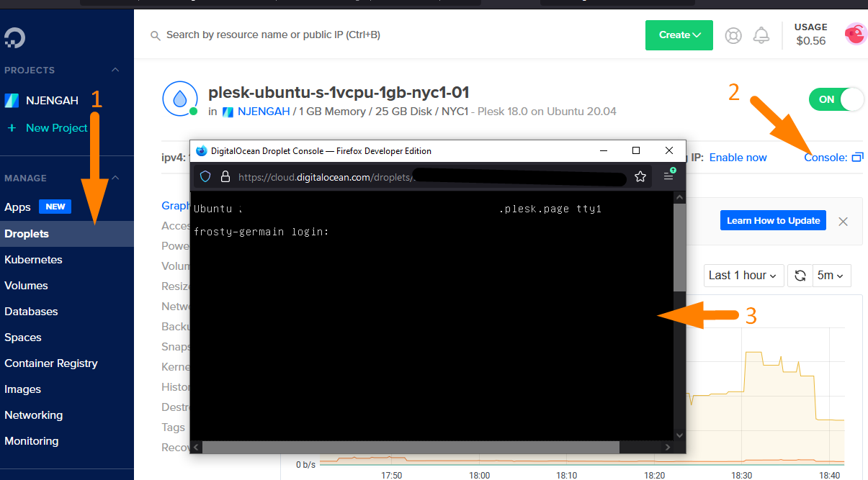Click the New Project link
The image size is (868, 480).
[57, 128]
